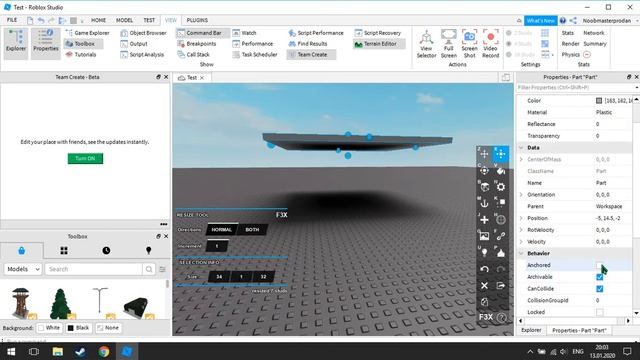The width and height of the screenshot is (640, 360).
Task: Select the F3X Surface tool
Action: click(484, 187)
